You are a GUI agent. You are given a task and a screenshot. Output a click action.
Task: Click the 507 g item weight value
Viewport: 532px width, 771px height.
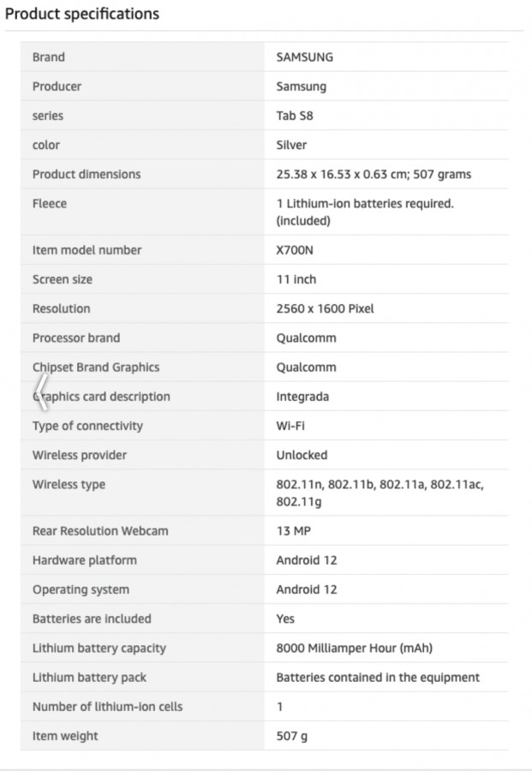[x=291, y=736]
